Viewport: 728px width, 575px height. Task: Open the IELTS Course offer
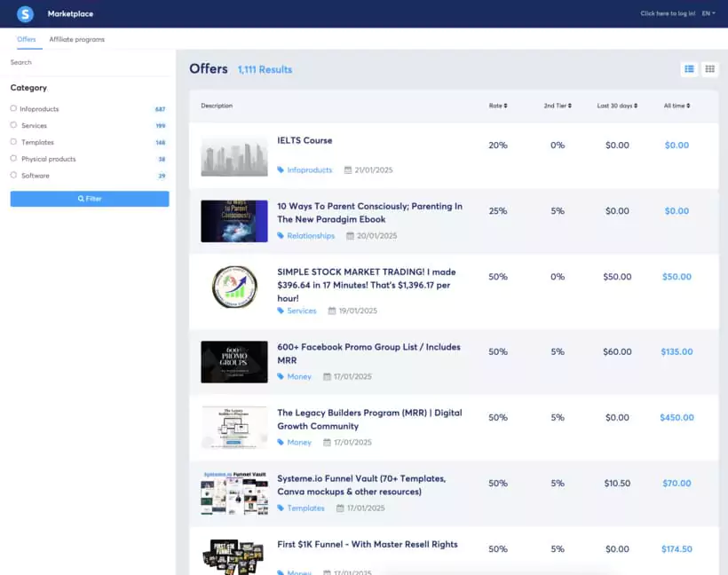click(306, 139)
